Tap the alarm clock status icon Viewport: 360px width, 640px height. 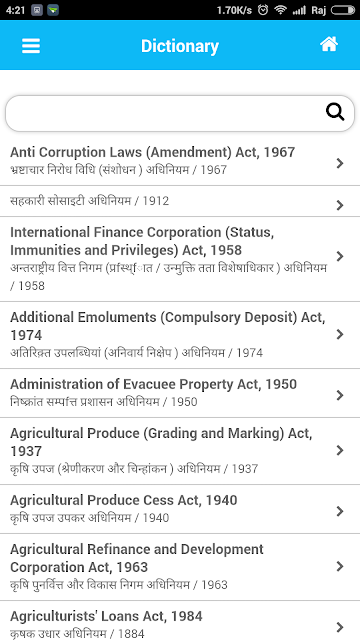point(263,10)
